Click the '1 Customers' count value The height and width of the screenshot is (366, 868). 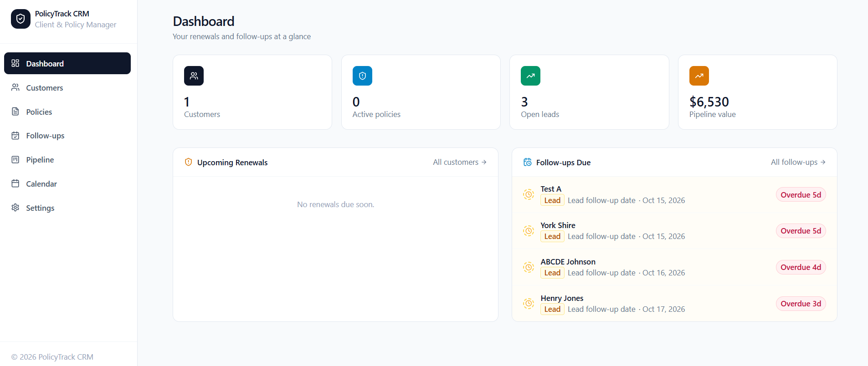(x=187, y=102)
